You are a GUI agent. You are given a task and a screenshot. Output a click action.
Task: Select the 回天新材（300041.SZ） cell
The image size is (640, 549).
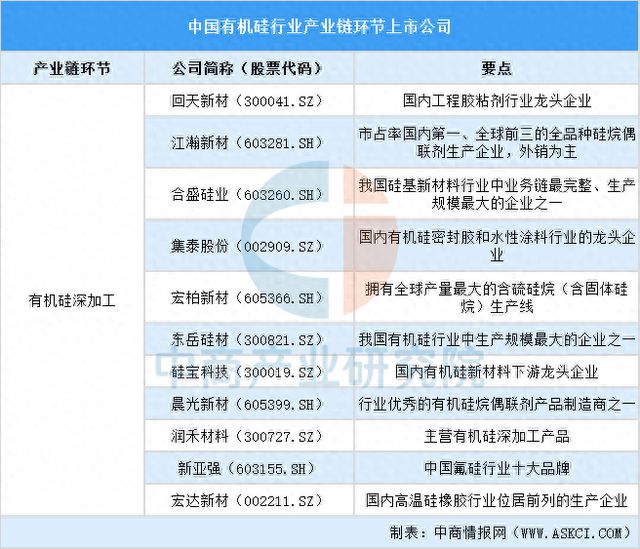pyautogui.click(x=248, y=100)
